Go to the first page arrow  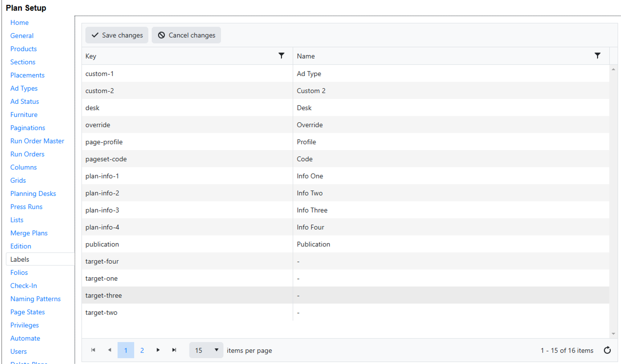93,350
